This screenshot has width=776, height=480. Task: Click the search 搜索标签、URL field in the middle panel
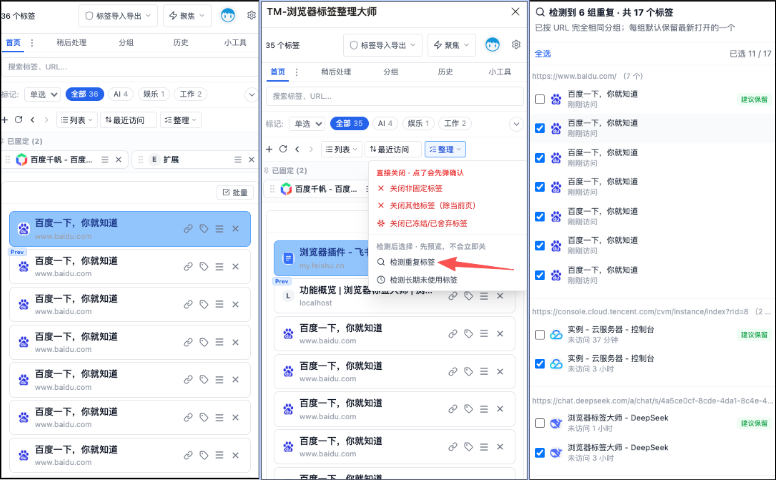pos(395,96)
